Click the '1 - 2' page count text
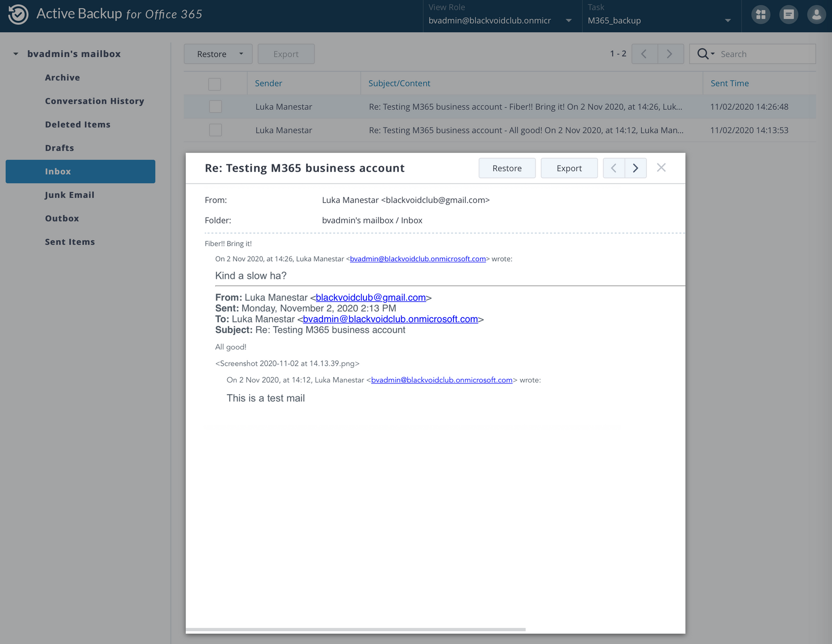Viewport: 832px width, 644px height. pos(618,54)
